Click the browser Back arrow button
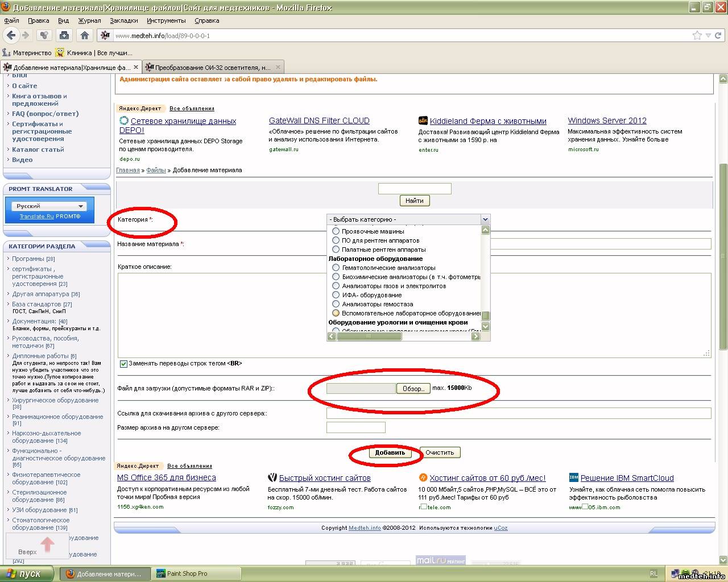 (11, 35)
